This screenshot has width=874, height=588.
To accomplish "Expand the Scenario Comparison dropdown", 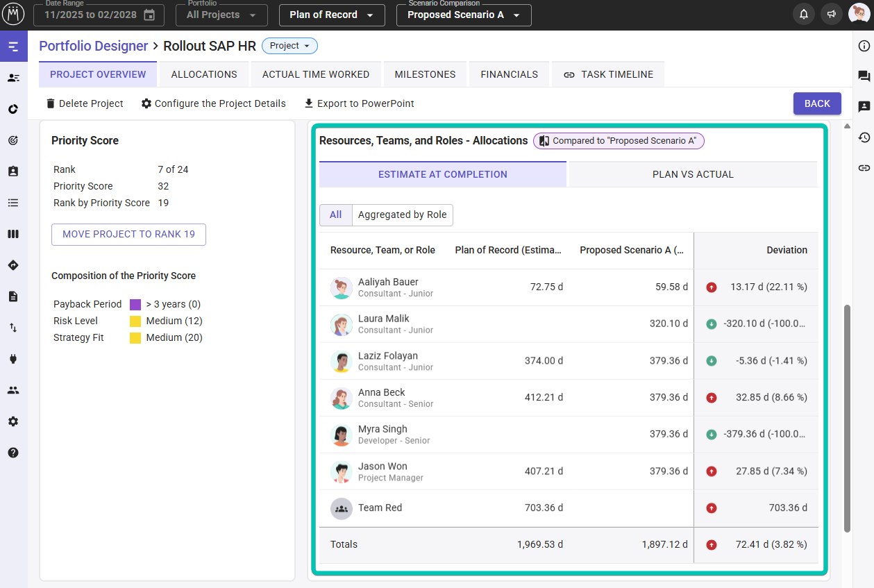I will click(463, 15).
